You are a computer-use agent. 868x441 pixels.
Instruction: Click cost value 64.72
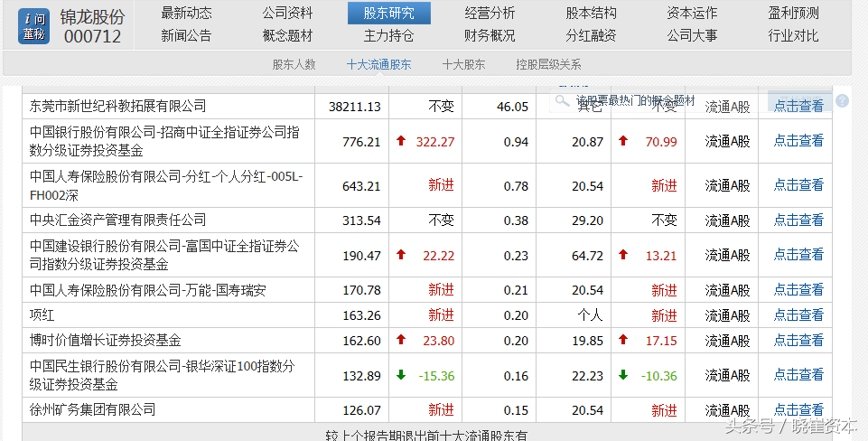pyautogui.click(x=587, y=256)
